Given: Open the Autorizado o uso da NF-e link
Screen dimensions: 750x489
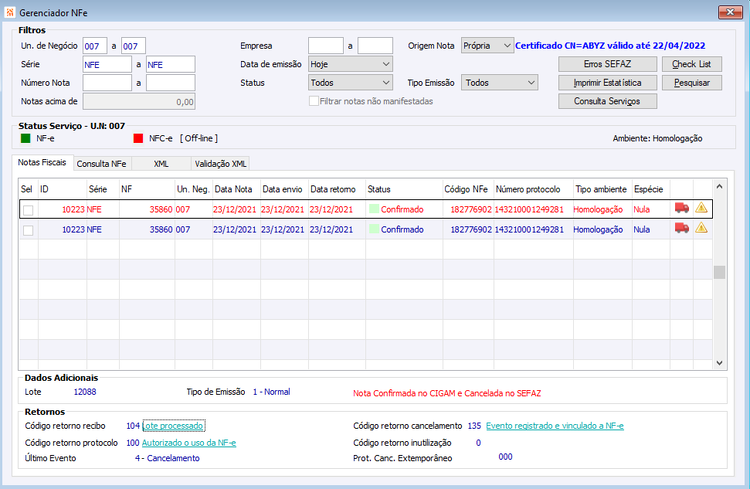Looking at the screenshot, I should click(189, 443).
